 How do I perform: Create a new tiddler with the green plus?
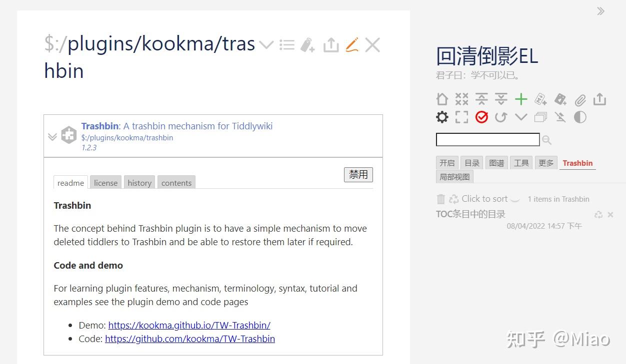521,99
